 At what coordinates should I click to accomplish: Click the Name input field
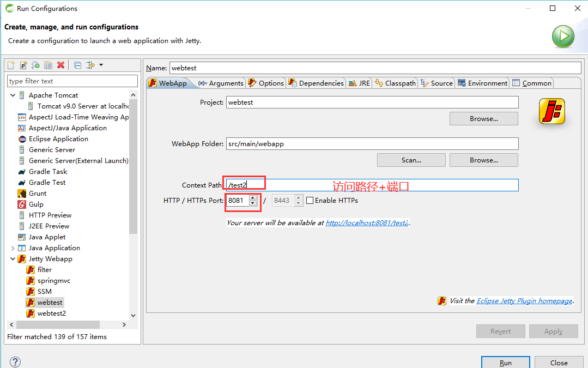(375, 68)
